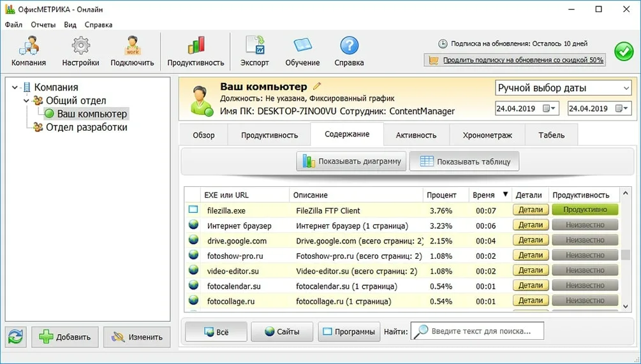
Task: Collapse the Компания tree node
Action: [x=15, y=87]
